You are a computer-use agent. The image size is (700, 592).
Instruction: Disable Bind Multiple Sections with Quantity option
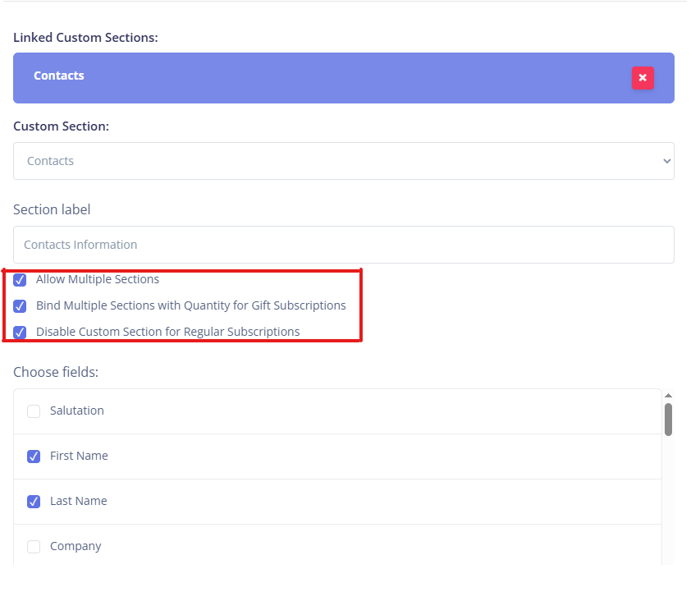(x=20, y=306)
